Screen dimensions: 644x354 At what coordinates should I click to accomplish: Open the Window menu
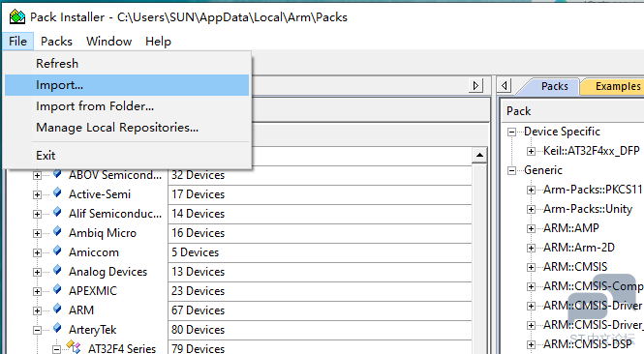pos(108,42)
